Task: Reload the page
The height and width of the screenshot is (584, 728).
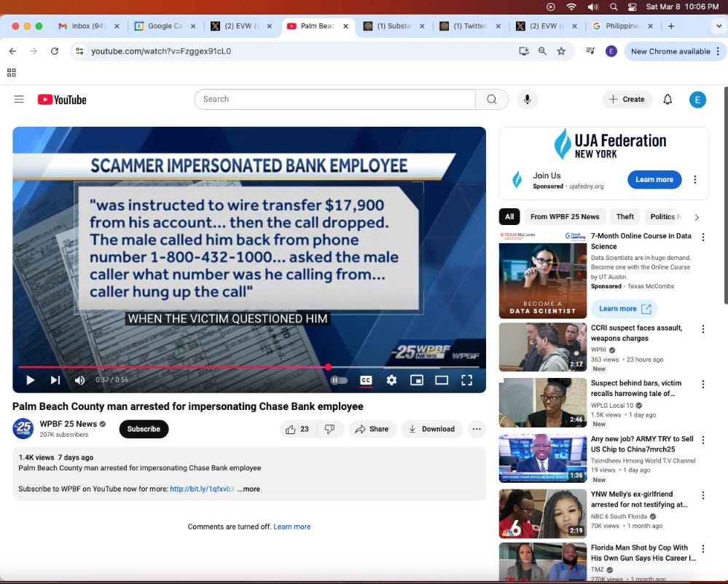Action: (55, 51)
